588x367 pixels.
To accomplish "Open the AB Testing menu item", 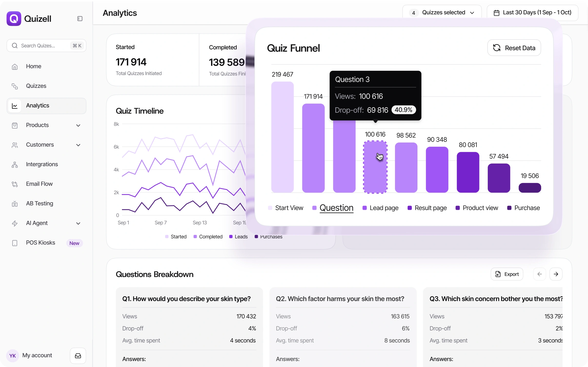I will pyautogui.click(x=46, y=203).
